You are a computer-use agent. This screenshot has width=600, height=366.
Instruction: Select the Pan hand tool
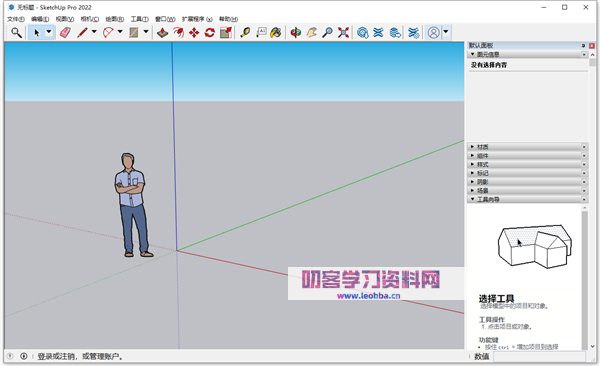coord(311,33)
